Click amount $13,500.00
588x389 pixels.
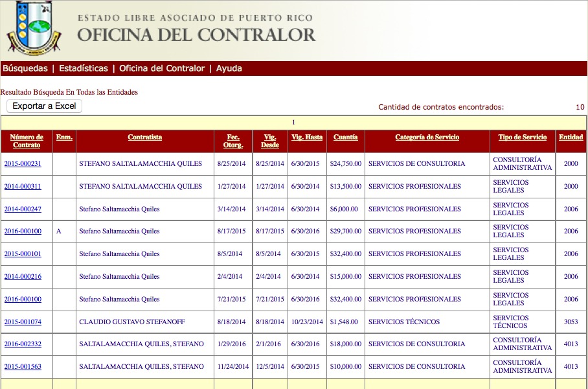(x=346, y=186)
